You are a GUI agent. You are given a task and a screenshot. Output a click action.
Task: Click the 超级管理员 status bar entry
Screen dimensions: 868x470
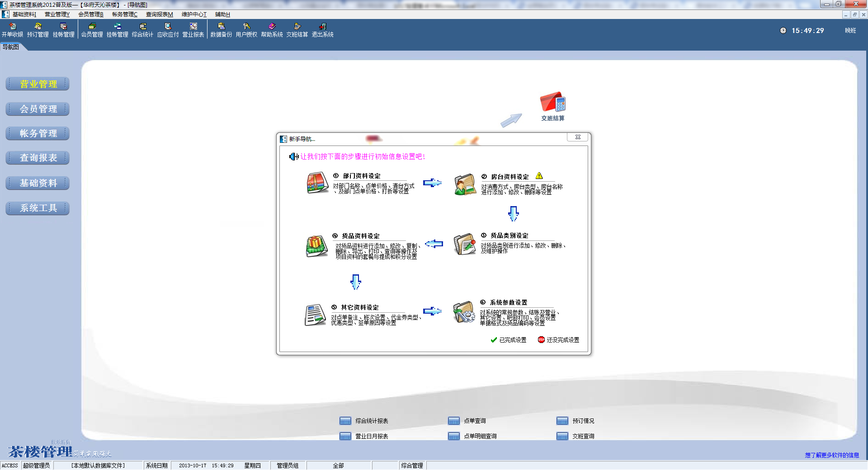tap(36, 465)
